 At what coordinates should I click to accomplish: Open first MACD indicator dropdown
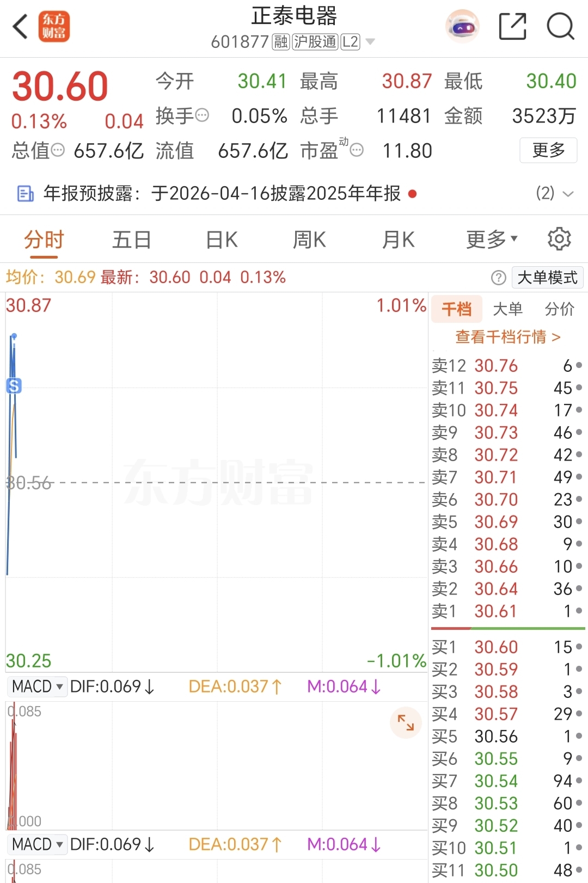click(38, 686)
